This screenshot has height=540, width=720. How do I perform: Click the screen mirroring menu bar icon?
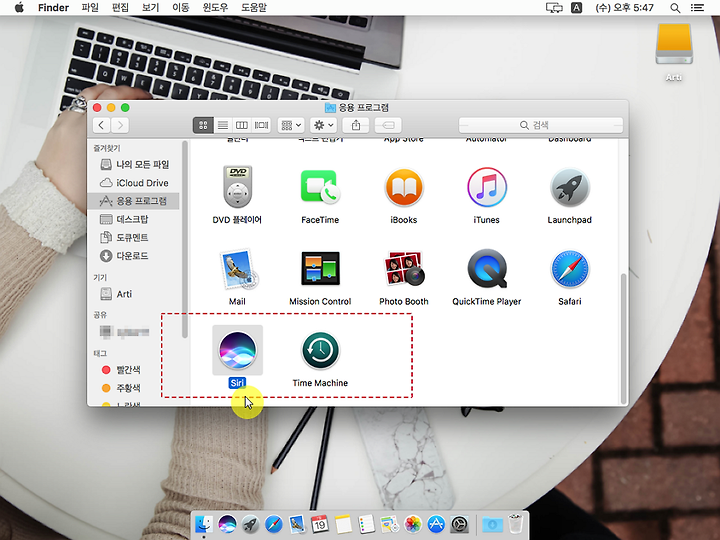click(554, 7)
